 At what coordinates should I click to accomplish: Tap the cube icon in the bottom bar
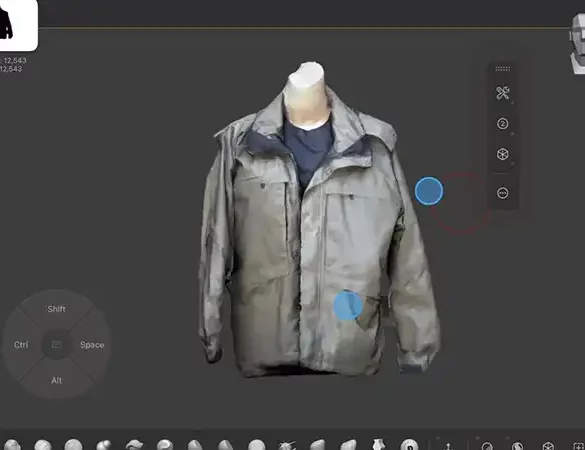(548, 446)
